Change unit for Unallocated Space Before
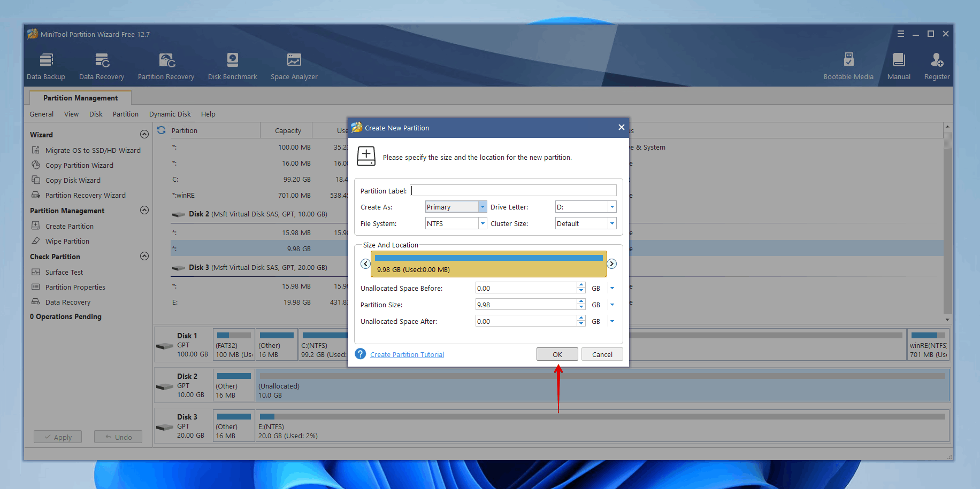Screen dimensions: 980x489 (612, 288)
